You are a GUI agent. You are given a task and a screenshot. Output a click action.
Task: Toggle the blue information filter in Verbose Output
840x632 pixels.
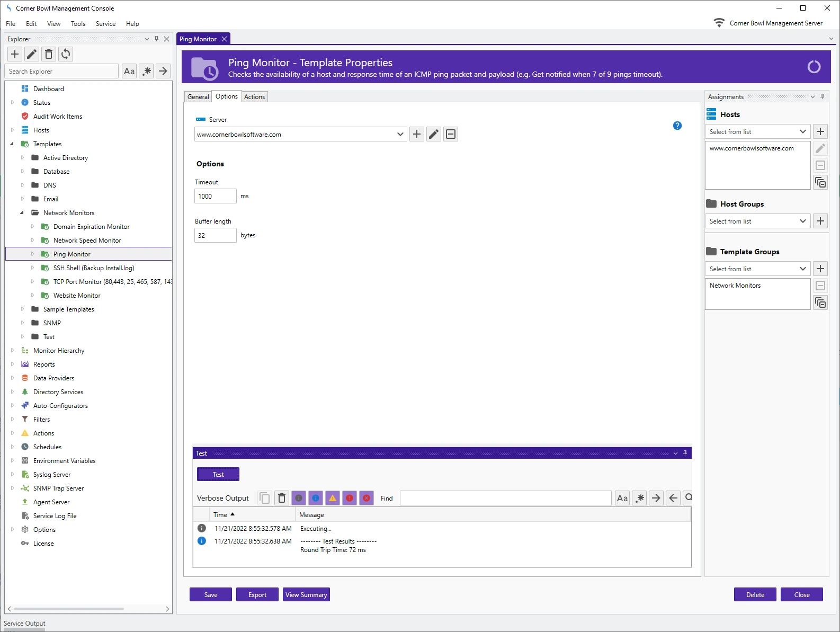(x=316, y=498)
